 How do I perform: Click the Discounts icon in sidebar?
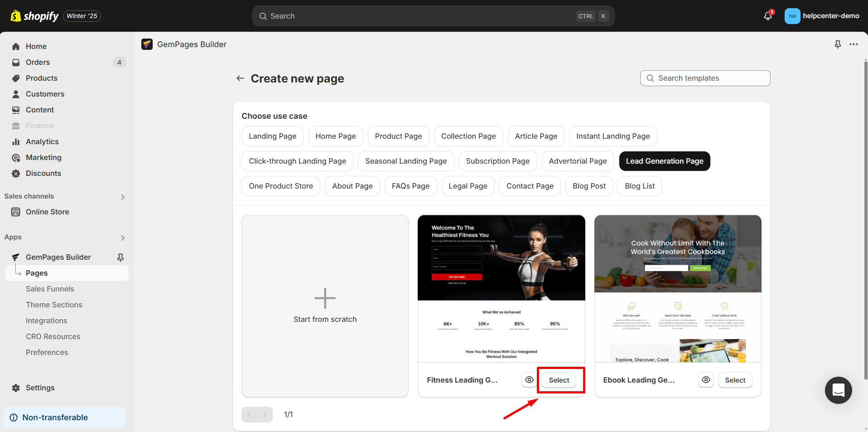click(16, 173)
